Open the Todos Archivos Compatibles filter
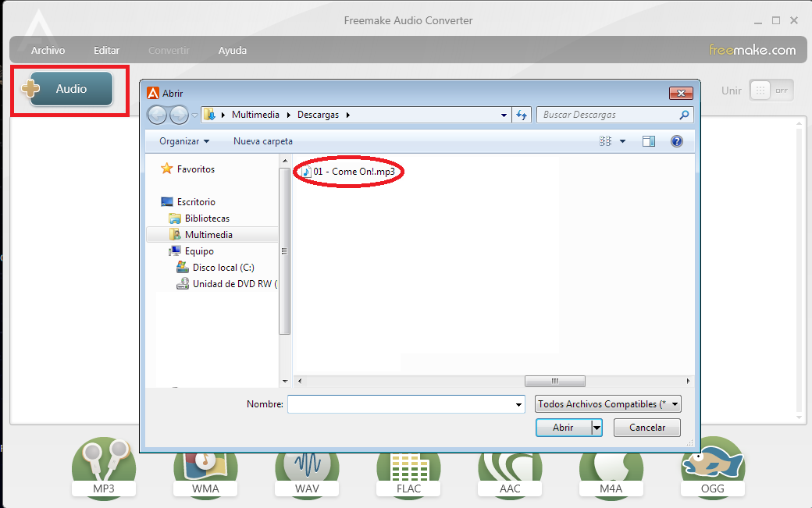812x508 pixels. coord(608,404)
